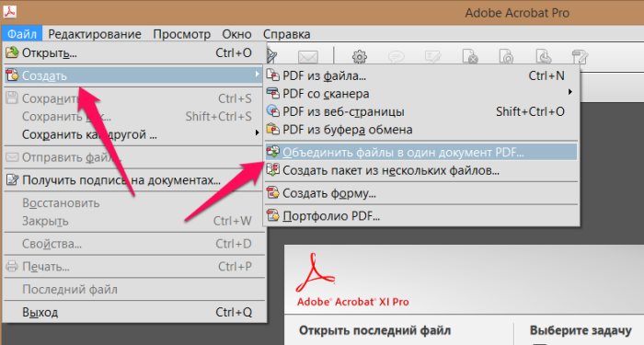
Task: Click the page with circular arrow toolbar icon
Action: point(506,57)
